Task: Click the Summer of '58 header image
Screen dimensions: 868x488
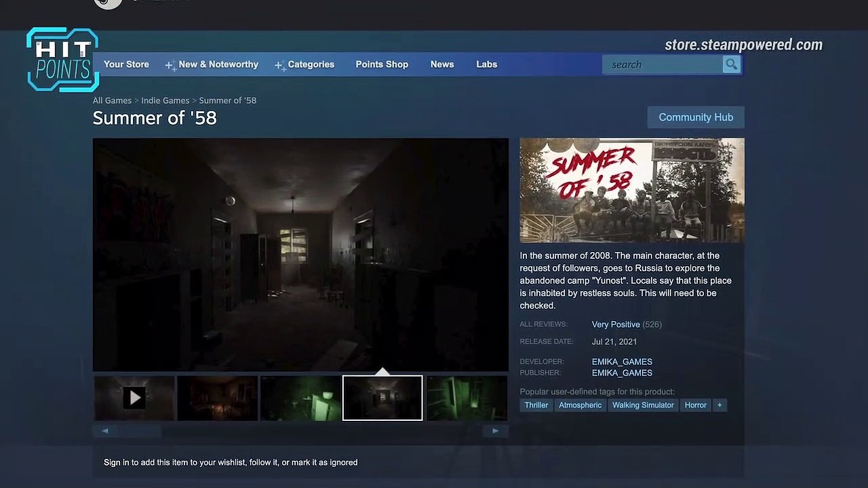Action: (632, 190)
